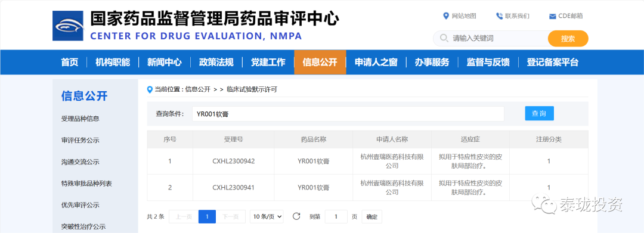Image resolution: width=644 pixels, height=233 pixels.
Task: Click the 到第 page number input box
Action: click(x=336, y=216)
